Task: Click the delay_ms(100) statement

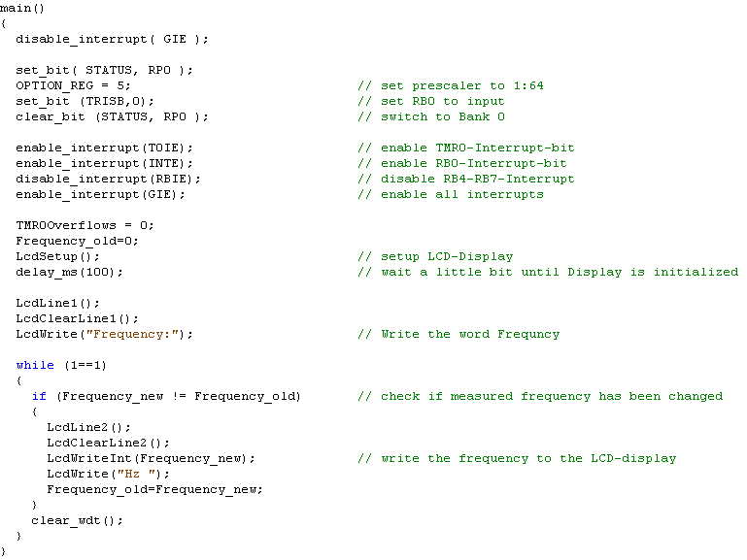Action: (69, 272)
